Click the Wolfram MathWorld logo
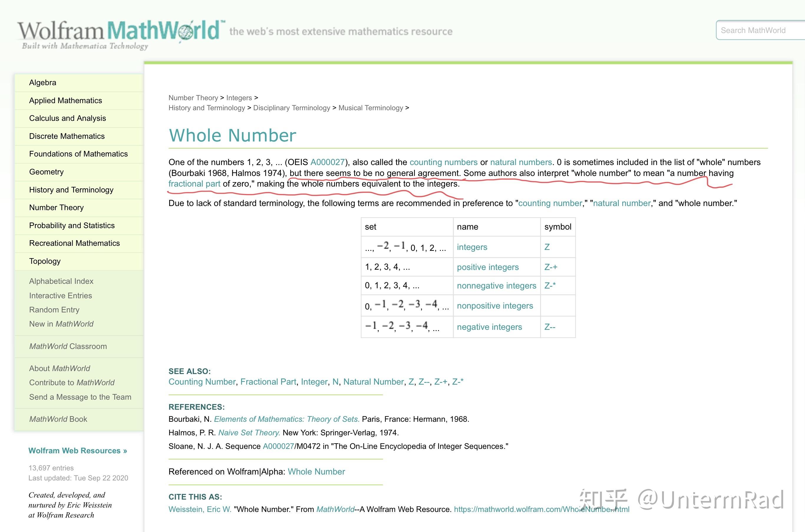Image resolution: width=805 pixels, height=532 pixels. click(x=121, y=34)
